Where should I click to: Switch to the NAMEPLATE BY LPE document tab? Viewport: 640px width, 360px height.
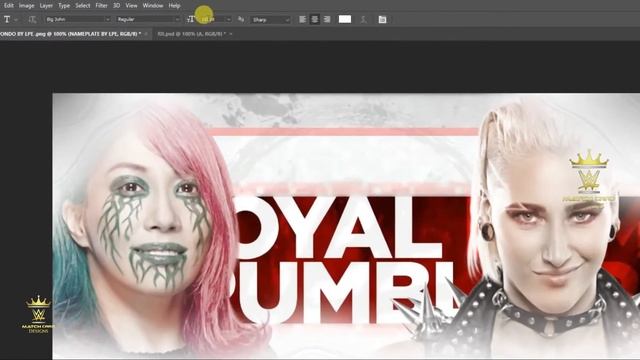(70, 34)
